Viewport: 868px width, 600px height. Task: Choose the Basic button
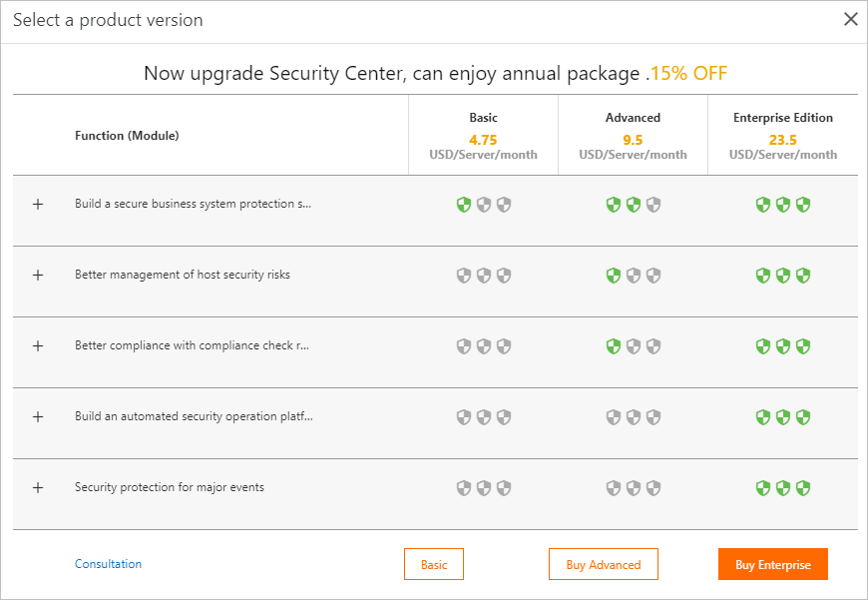tap(434, 564)
